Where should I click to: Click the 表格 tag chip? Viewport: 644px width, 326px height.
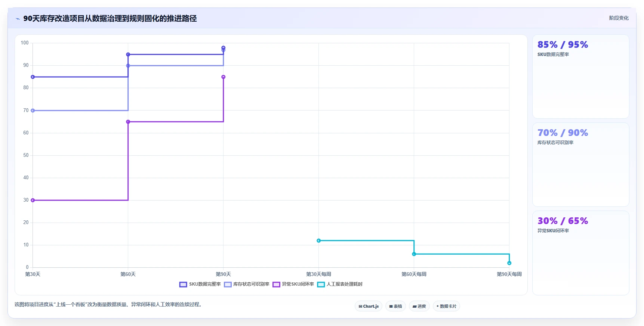coord(395,306)
